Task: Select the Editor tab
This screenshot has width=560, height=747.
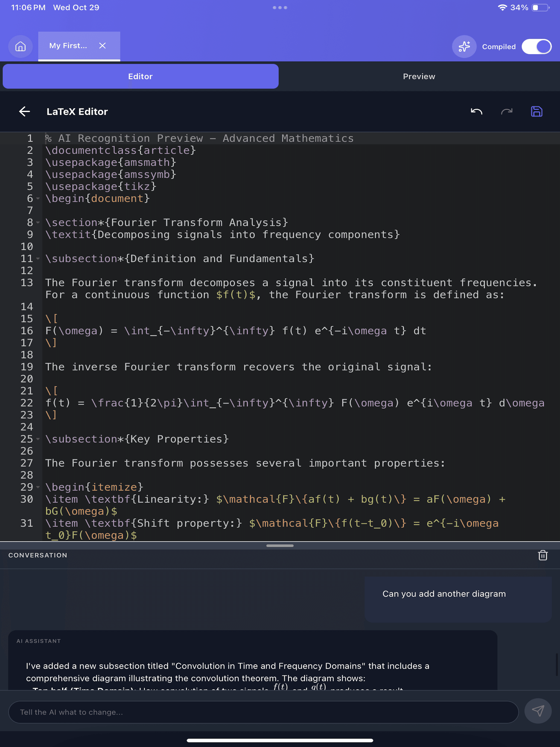Action: pos(141,76)
